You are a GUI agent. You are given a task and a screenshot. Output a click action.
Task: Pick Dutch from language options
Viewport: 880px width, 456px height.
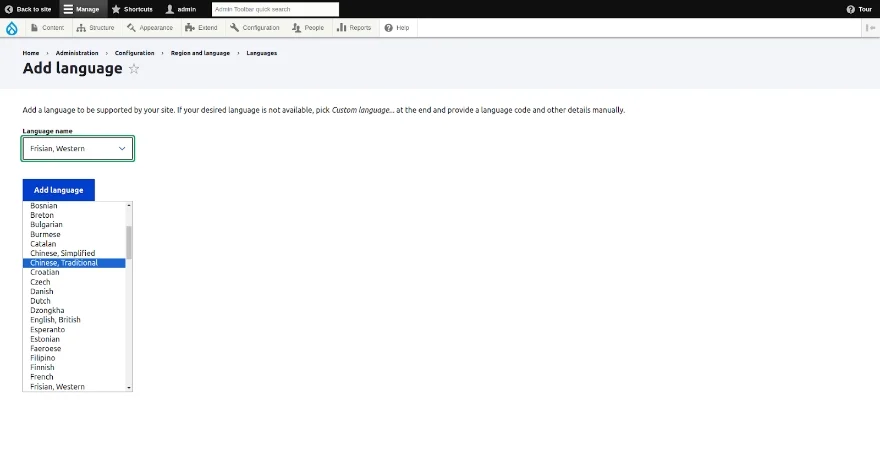click(x=40, y=301)
